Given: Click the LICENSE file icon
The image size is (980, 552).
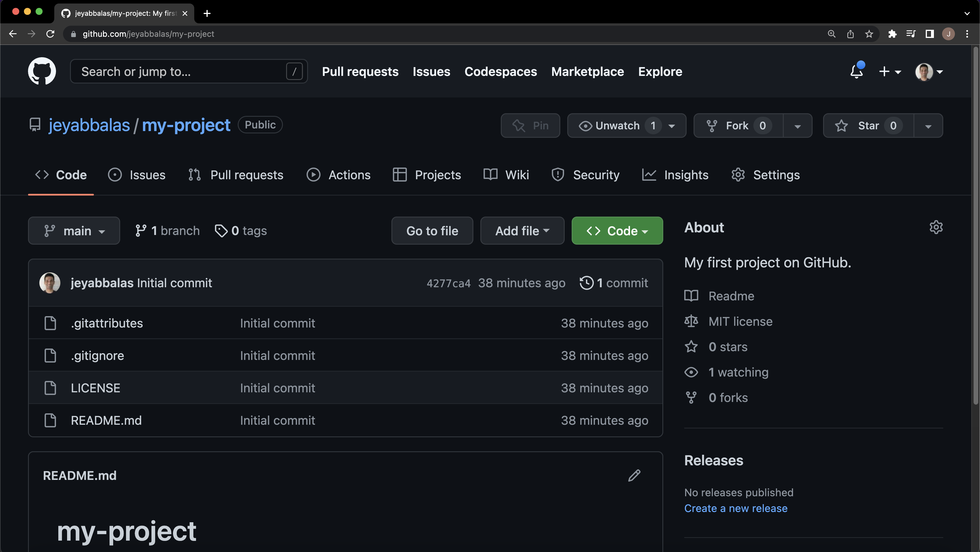Looking at the screenshot, I should pos(50,388).
